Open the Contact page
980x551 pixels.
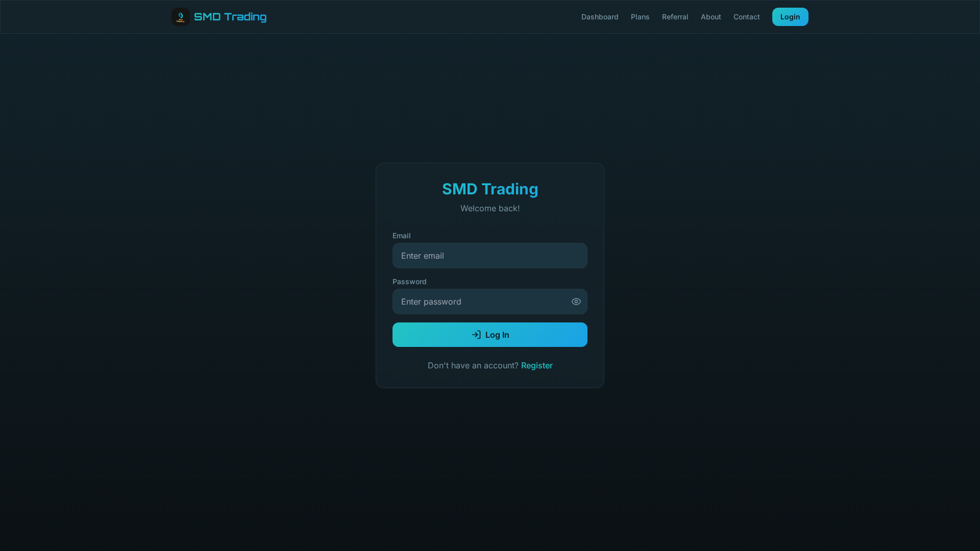tap(746, 17)
